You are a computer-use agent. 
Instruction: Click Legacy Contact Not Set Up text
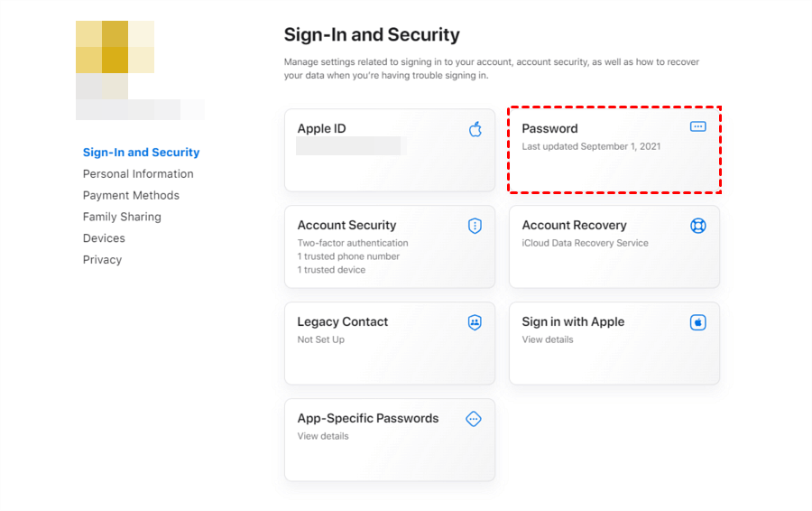(x=321, y=339)
